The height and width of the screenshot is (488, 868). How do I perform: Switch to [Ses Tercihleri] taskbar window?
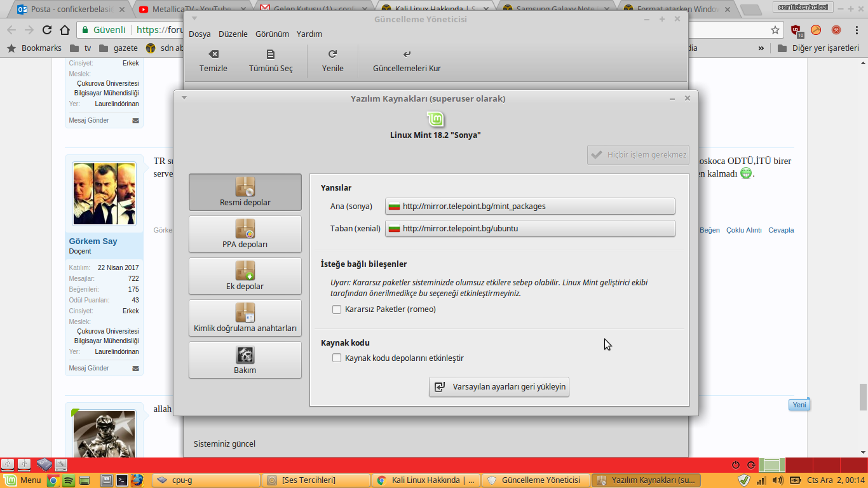click(x=316, y=480)
